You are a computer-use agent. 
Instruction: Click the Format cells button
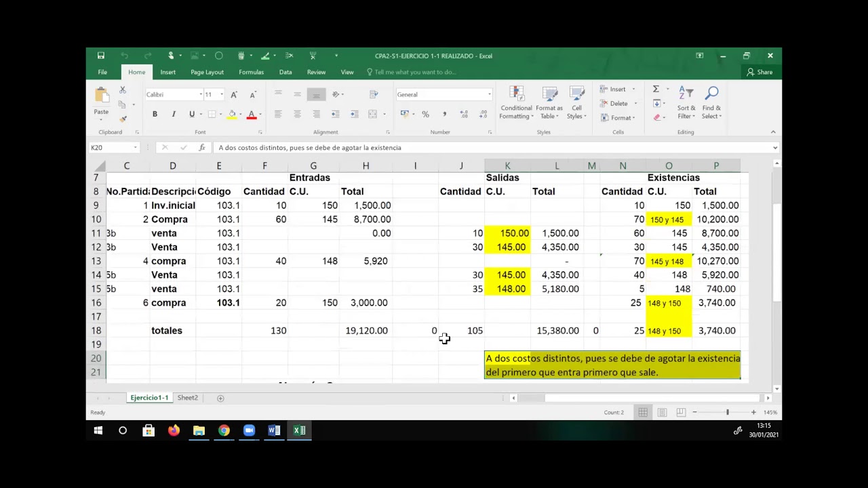[618, 118]
